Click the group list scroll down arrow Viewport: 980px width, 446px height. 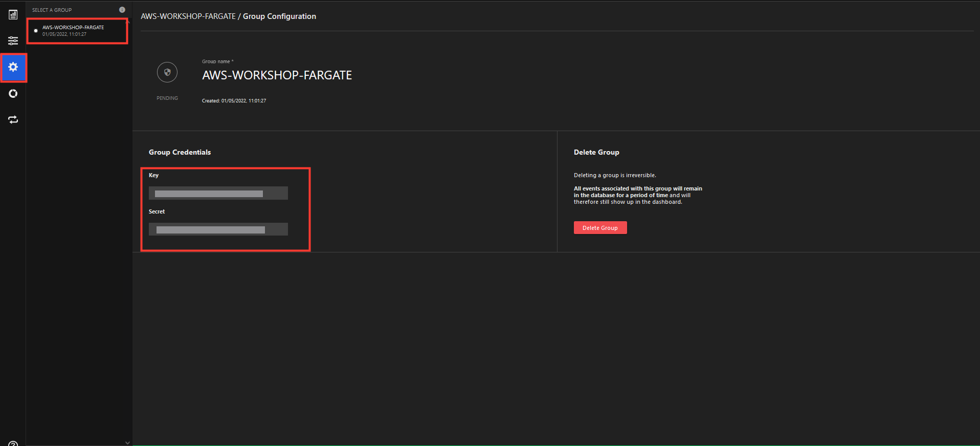pyautogui.click(x=127, y=442)
